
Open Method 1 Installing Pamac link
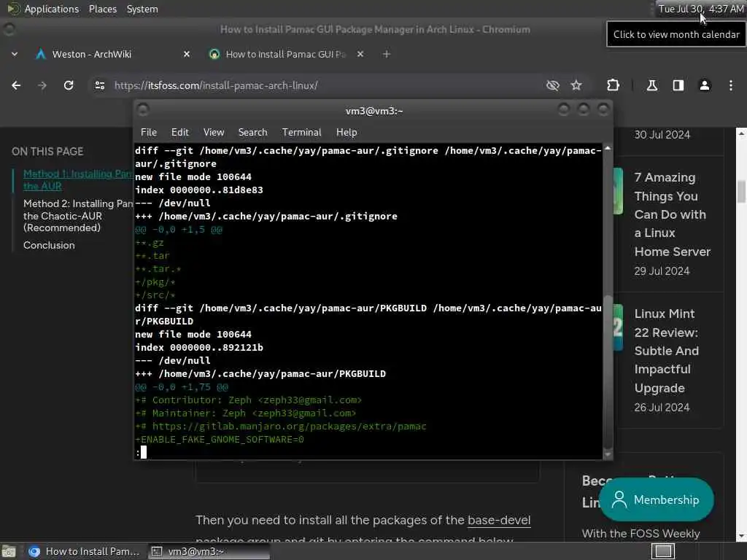(79, 180)
